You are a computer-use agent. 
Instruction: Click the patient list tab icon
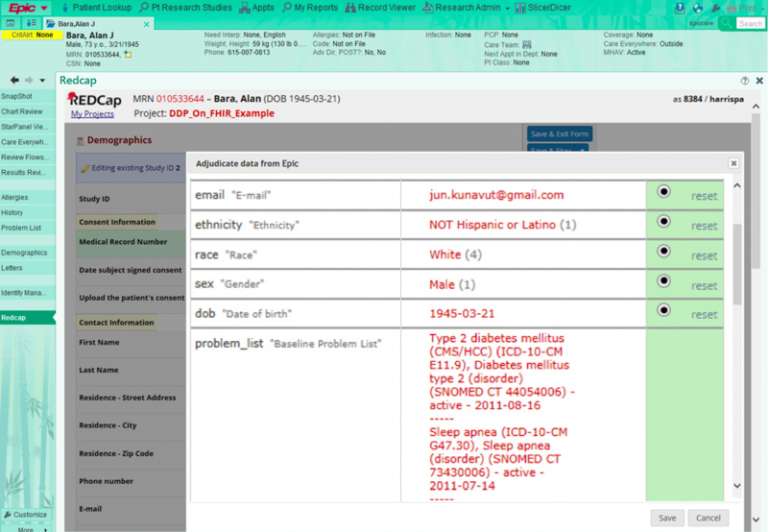pos(31,23)
